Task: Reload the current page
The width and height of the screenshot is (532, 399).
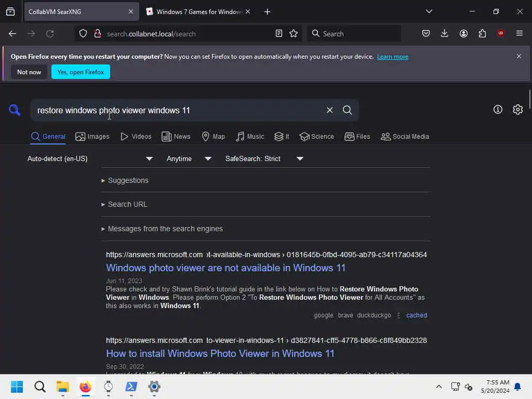Action: 50,34
